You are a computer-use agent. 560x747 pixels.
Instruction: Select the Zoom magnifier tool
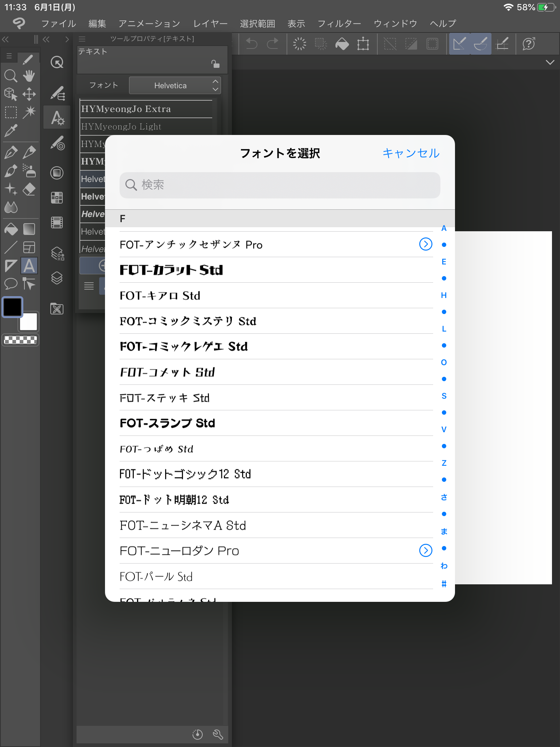coord(11,76)
